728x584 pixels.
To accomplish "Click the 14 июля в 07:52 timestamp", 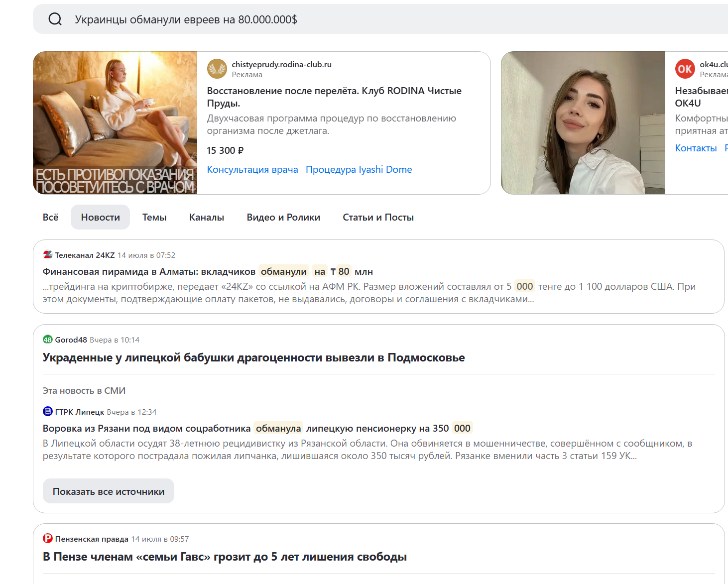I will click(x=146, y=255).
